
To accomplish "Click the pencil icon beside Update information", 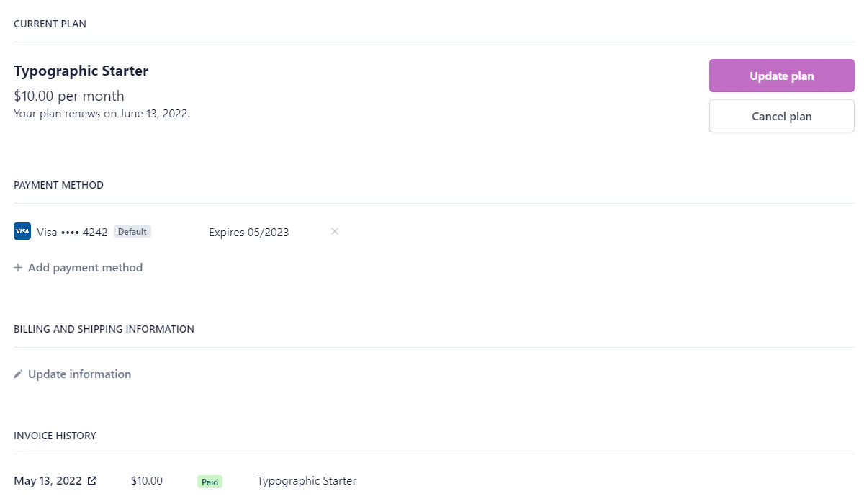I will pyautogui.click(x=18, y=374).
